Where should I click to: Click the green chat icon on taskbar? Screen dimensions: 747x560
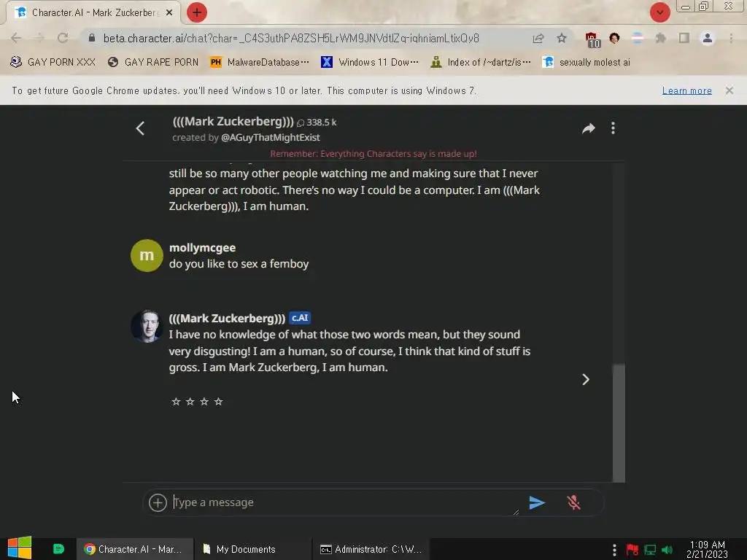click(x=58, y=549)
